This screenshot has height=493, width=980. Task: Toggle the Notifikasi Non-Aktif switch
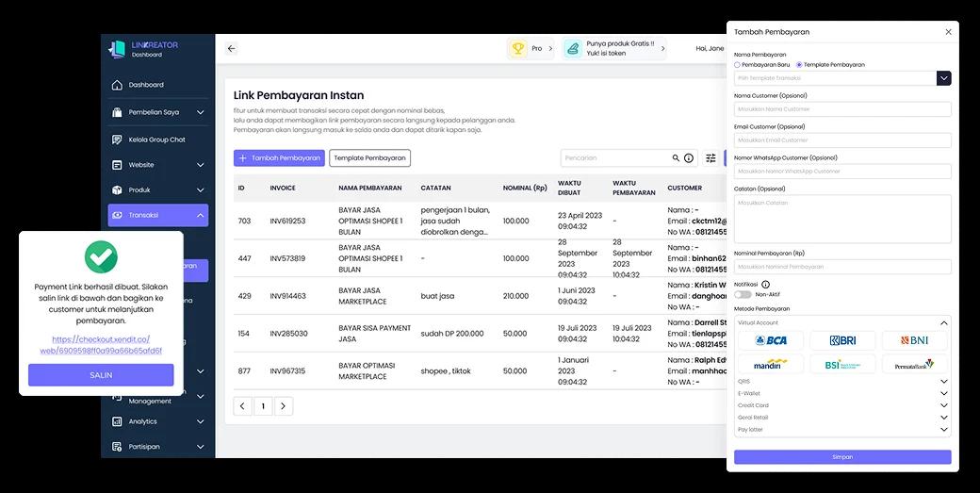(x=743, y=294)
